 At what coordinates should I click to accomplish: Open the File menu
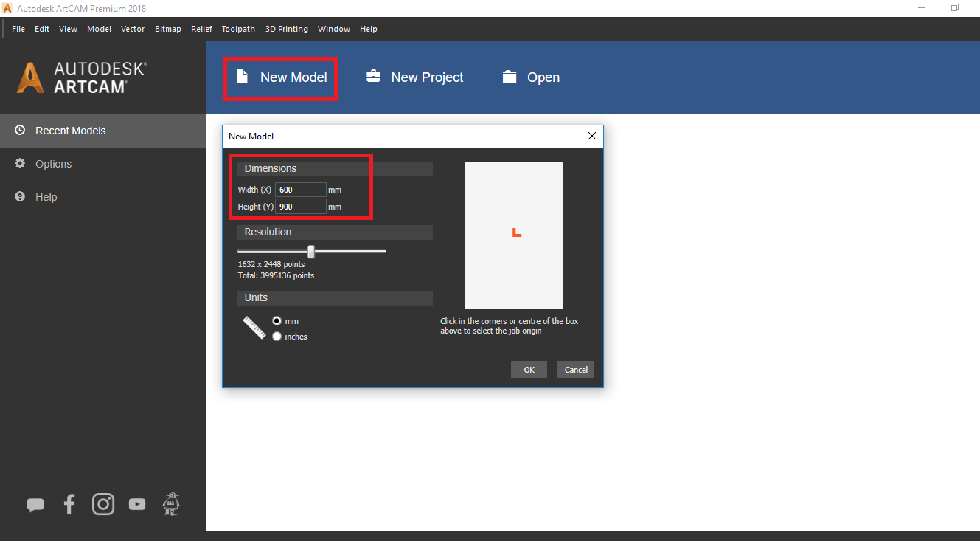pos(18,29)
